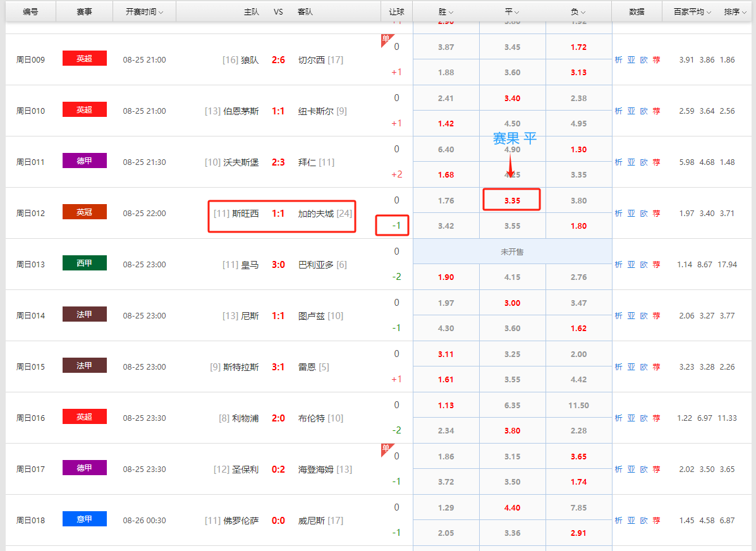
Task: Click average odds 11.33 for 利物浦 match
Action: click(x=727, y=418)
